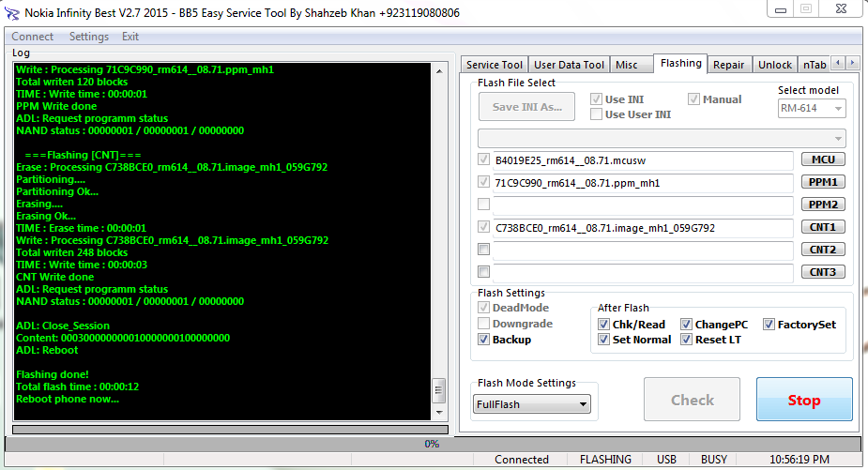Toggle the Set Normal checkbox

coord(604,340)
